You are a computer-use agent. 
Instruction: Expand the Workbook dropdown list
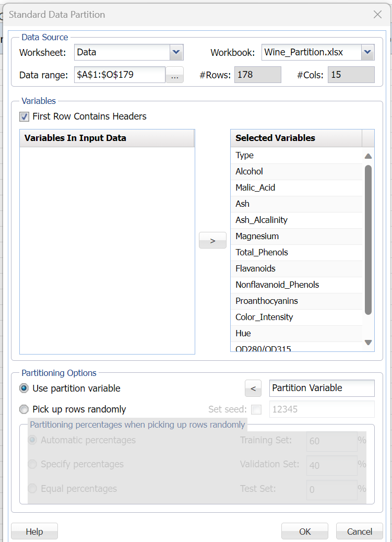[367, 52]
